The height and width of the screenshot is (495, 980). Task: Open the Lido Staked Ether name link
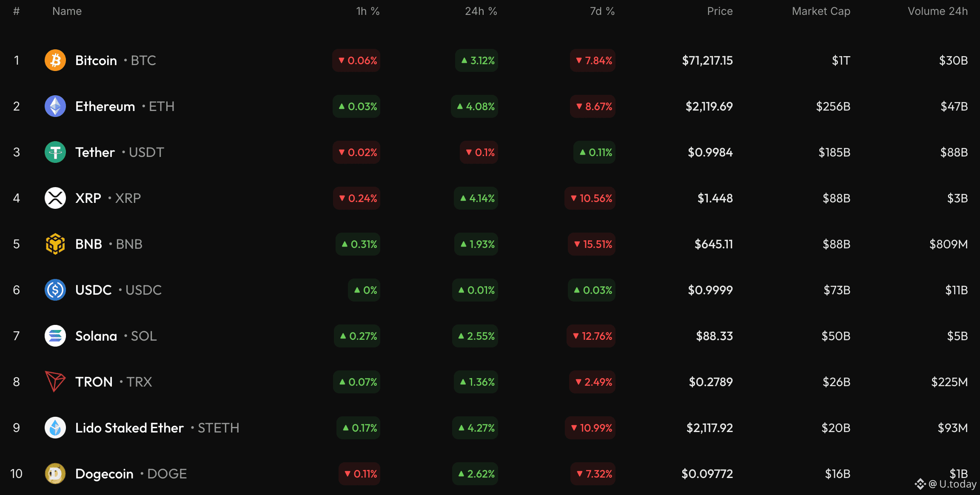(x=129, y=428)
